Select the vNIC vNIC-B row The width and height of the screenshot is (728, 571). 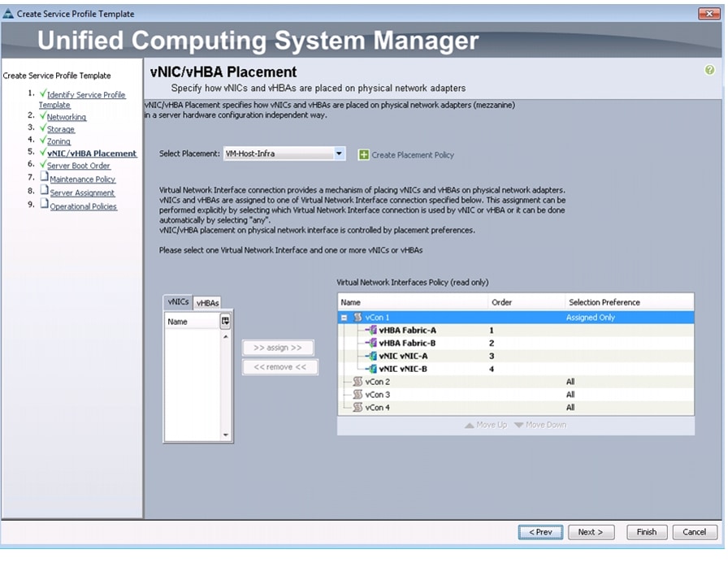(x=516, y=369)
